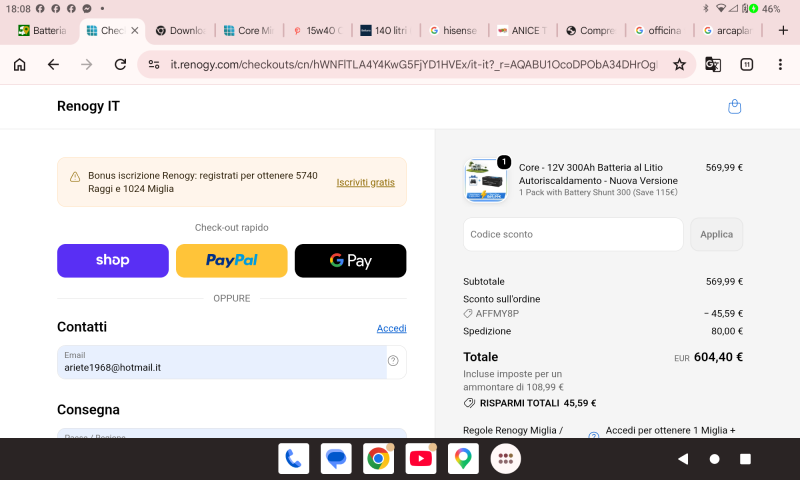Tap the Android back navigation triangle
800x480 pixels.
683,459
